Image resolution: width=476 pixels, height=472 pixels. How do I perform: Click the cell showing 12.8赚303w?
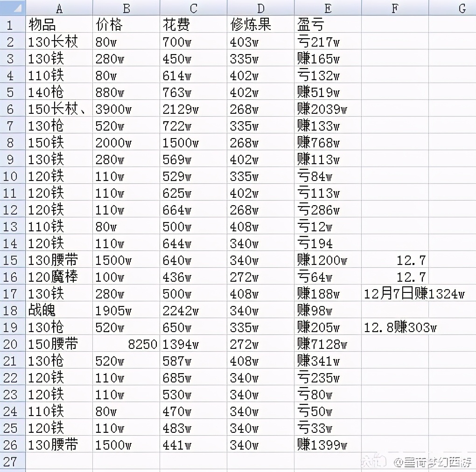[x=394, y=327]
